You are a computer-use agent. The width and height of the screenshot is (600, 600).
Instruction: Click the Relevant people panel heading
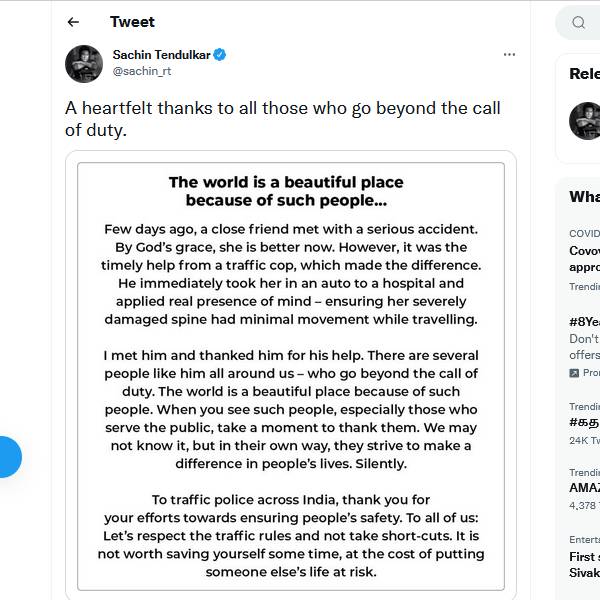pyautogui.click(x=584, y=74)
